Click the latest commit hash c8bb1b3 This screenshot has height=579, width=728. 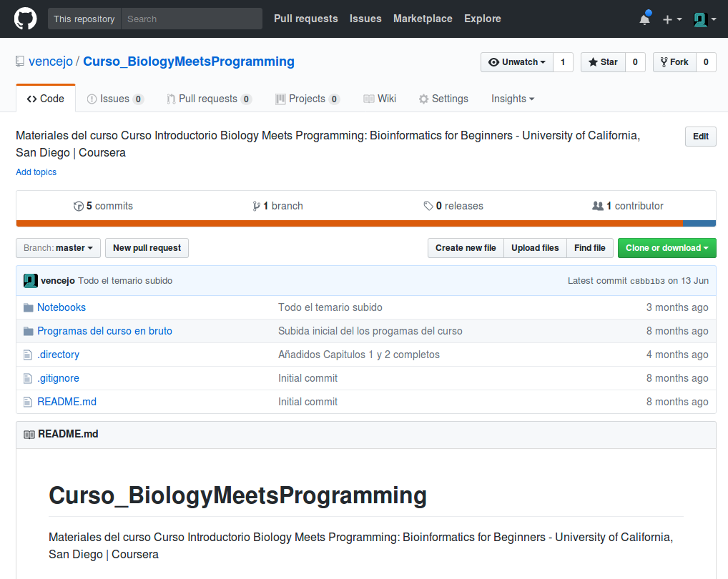pos(647,281)
